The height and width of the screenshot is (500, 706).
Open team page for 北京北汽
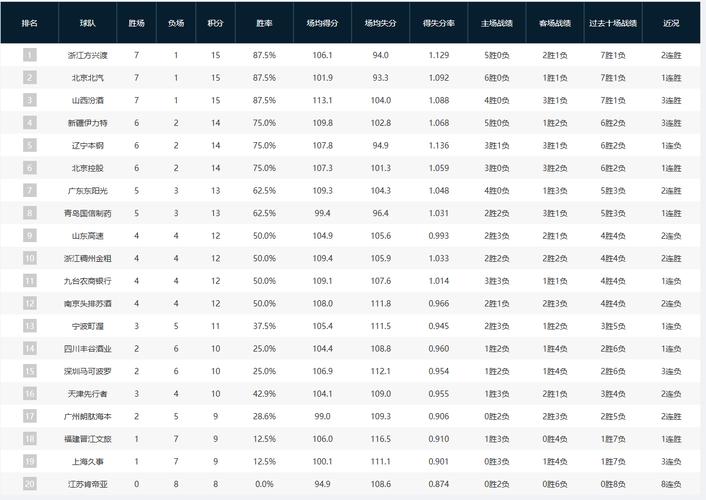[x=88, y=78]
